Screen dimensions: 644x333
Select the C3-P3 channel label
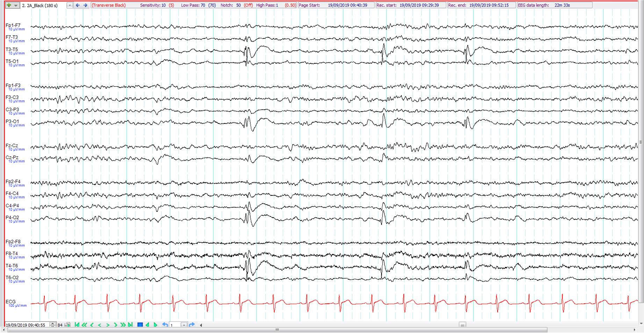[x=12, y=110]
